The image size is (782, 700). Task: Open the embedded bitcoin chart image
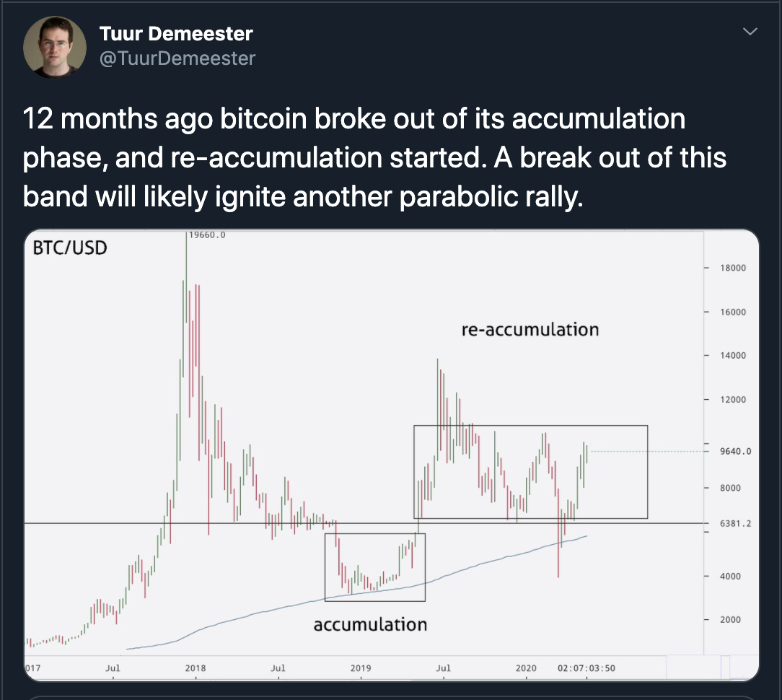click(x=361, y=447)
